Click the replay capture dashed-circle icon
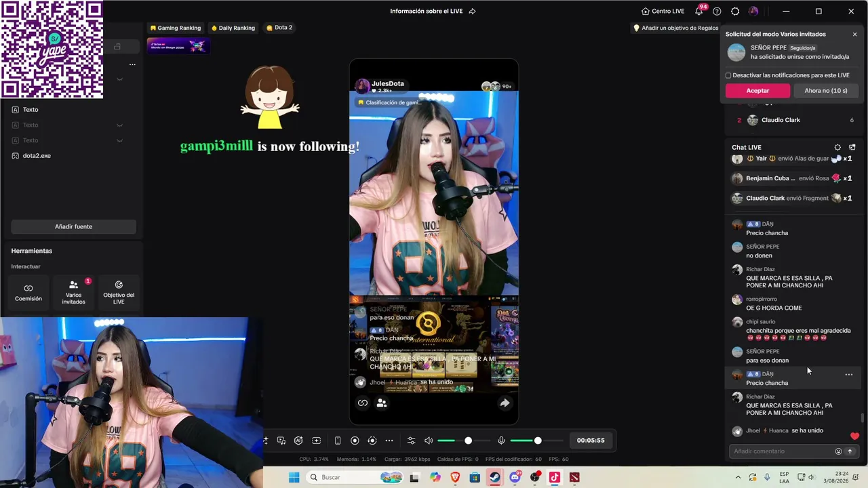This screenshot has width=868, height=488. click(x=372, y=441)
